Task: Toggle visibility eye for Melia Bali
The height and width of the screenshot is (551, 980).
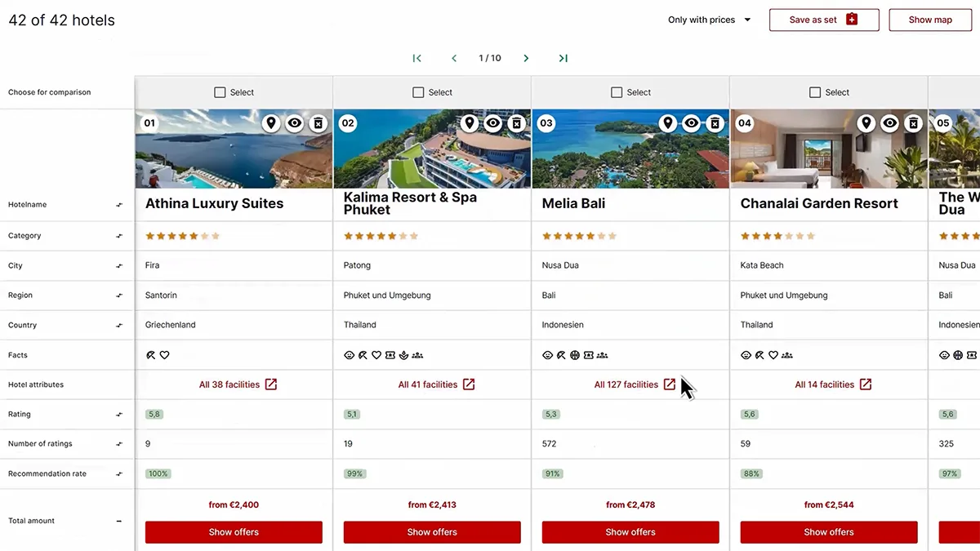Action: (x=692, y=123)
